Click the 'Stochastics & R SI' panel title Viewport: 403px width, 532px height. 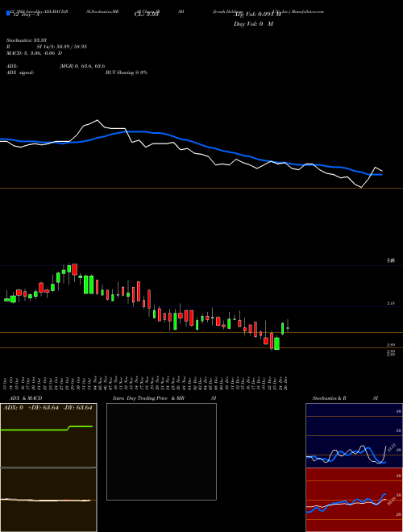tap(345, 398)
